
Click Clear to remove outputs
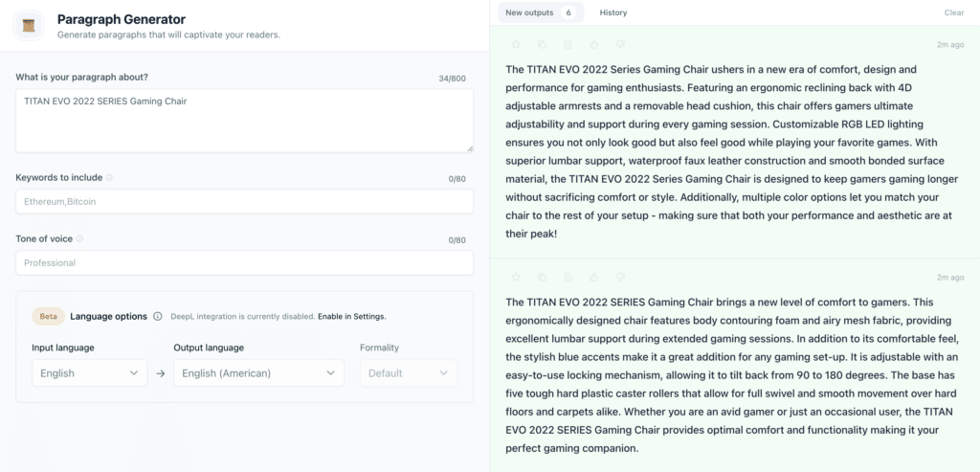coord(954,12)
